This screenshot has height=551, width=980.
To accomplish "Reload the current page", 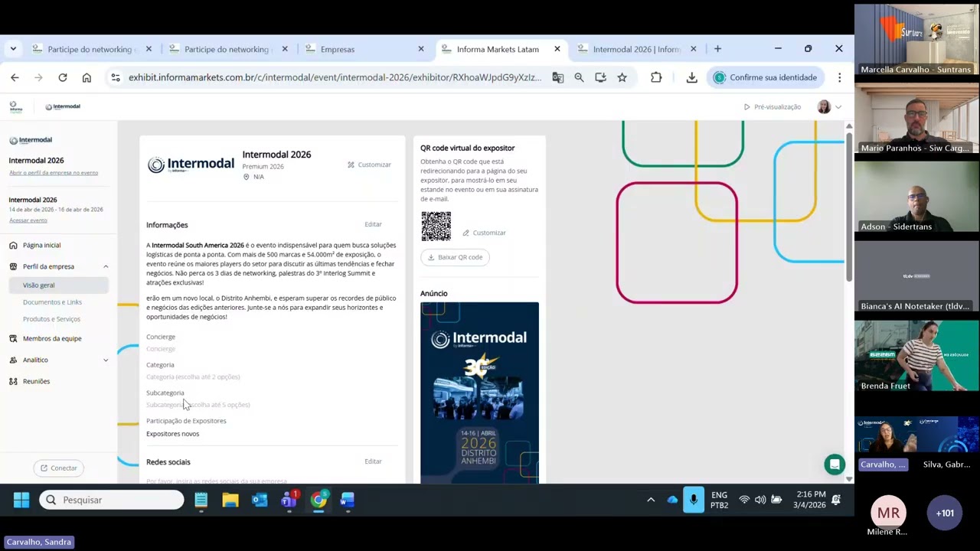I will coord(63,77).
